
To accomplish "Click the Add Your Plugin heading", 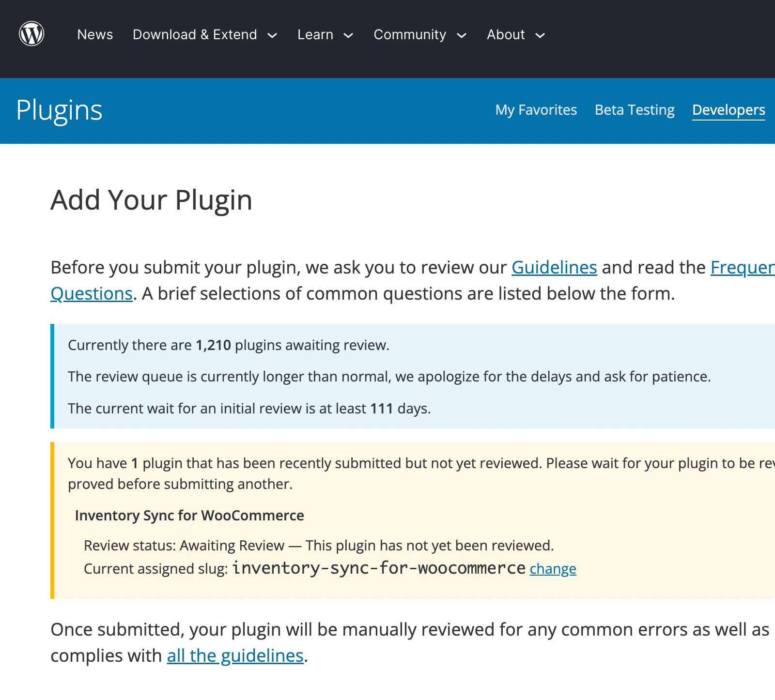I will pyautogui.click(x=151, y=200).
